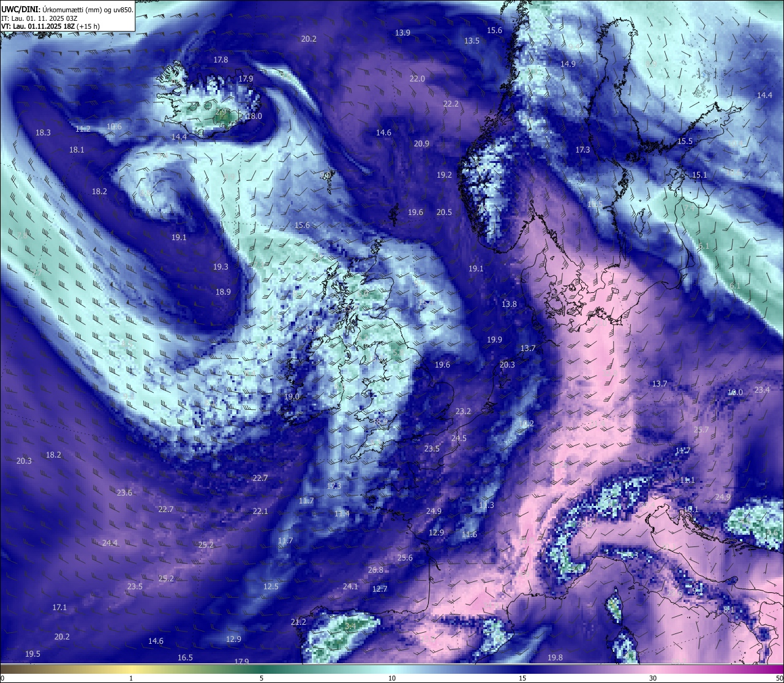Click the 24.1 map value
The image size is (784, 683).
click(x=350, y=587)
